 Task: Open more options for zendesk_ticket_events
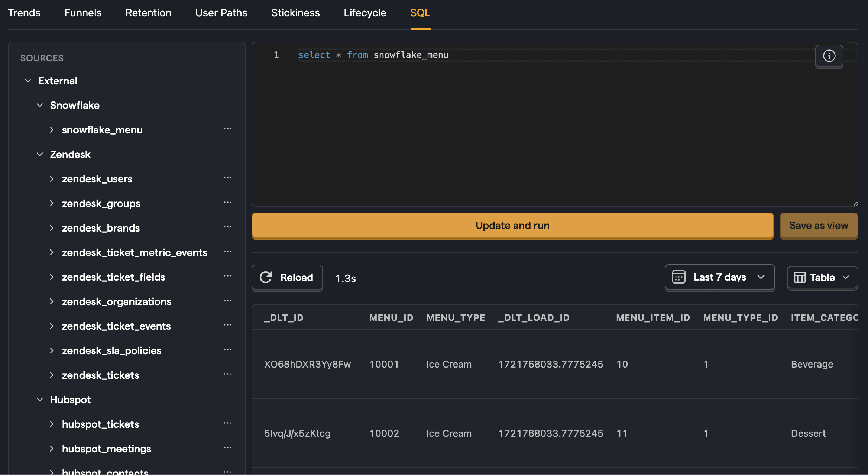[228, 326]
